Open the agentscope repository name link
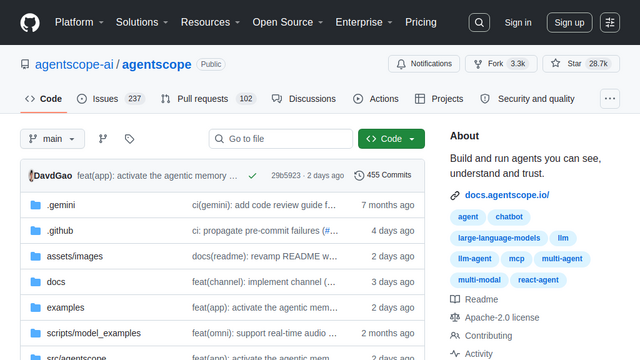The height and width of the screenshot is (360, 640). coord(157,64)
